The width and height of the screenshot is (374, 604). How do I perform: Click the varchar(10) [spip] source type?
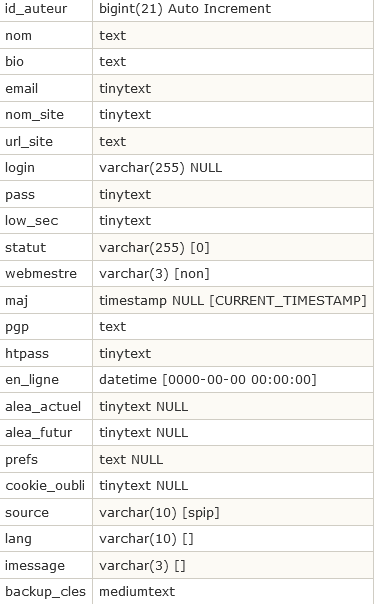tap(159, 513)
